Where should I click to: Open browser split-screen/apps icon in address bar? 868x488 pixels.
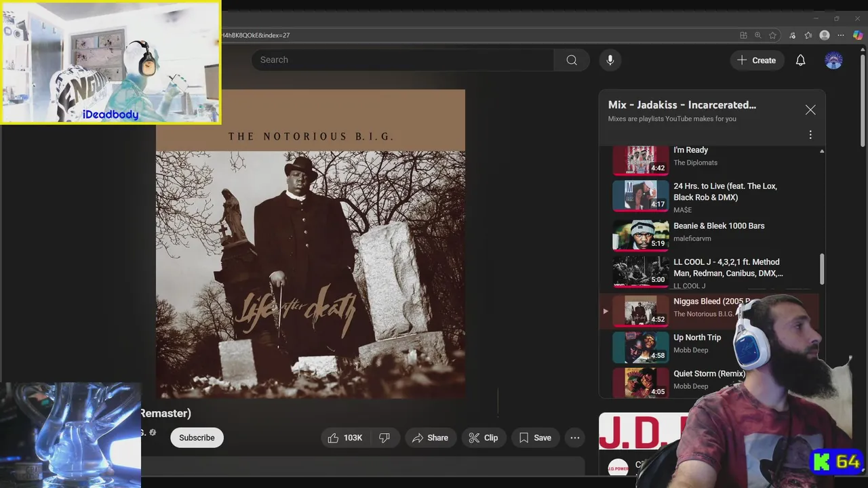tap(743, 35)
